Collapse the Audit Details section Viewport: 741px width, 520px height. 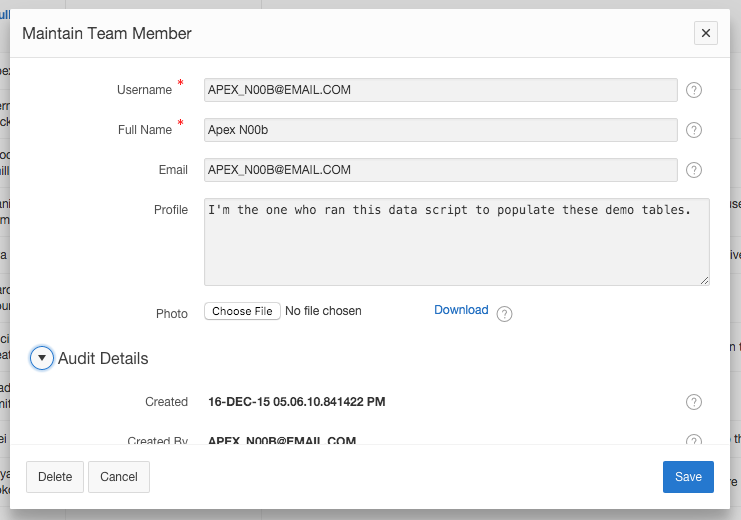point(42,358)
